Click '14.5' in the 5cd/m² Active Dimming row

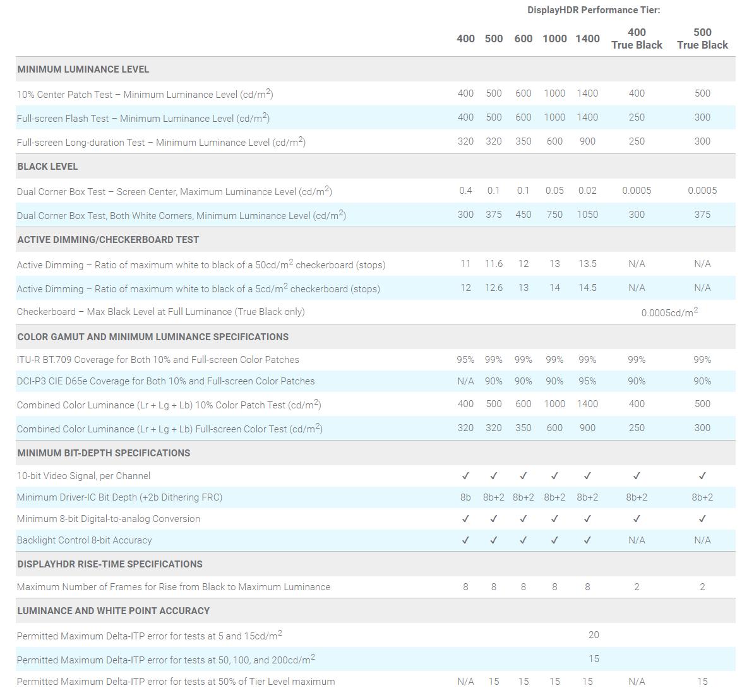pyautogui.click(x=587, y=287)
